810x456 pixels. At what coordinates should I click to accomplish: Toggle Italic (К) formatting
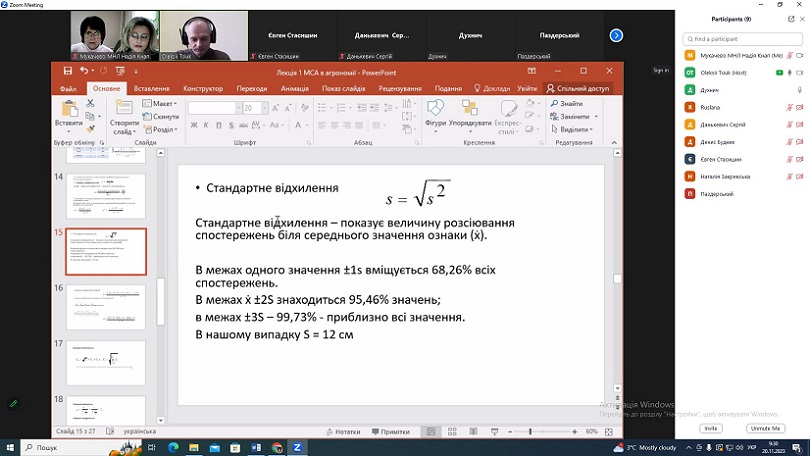pyautogui.click(x=206, y=125)
